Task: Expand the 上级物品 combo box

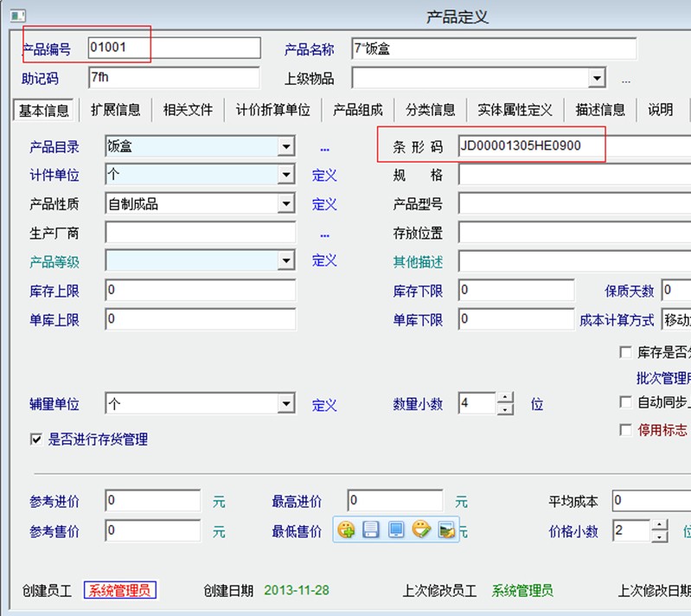Action: pyautogui.click(x=596, y=79)
